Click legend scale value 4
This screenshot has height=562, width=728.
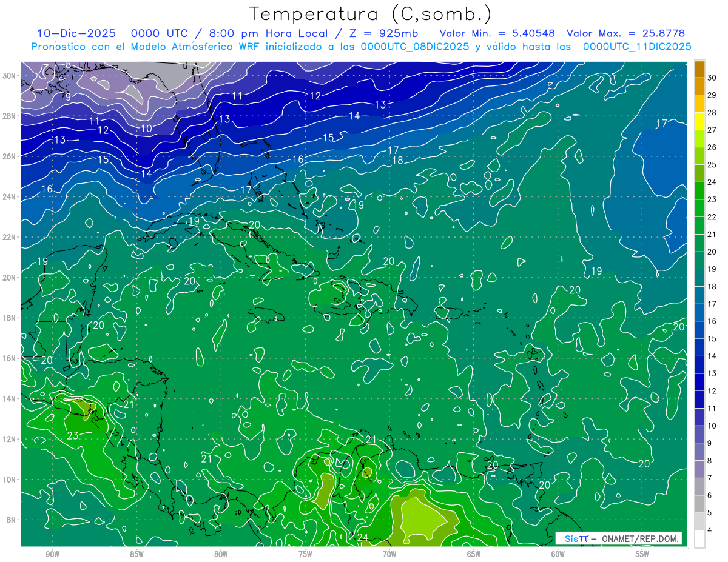pos(709,530)
